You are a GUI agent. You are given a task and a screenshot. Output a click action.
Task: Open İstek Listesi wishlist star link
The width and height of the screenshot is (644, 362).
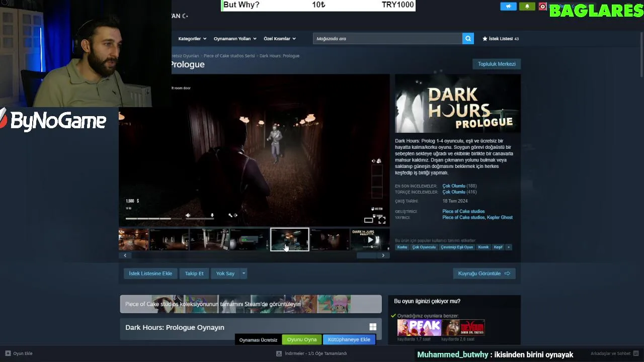pyautogui.click(x=500, y=39)
